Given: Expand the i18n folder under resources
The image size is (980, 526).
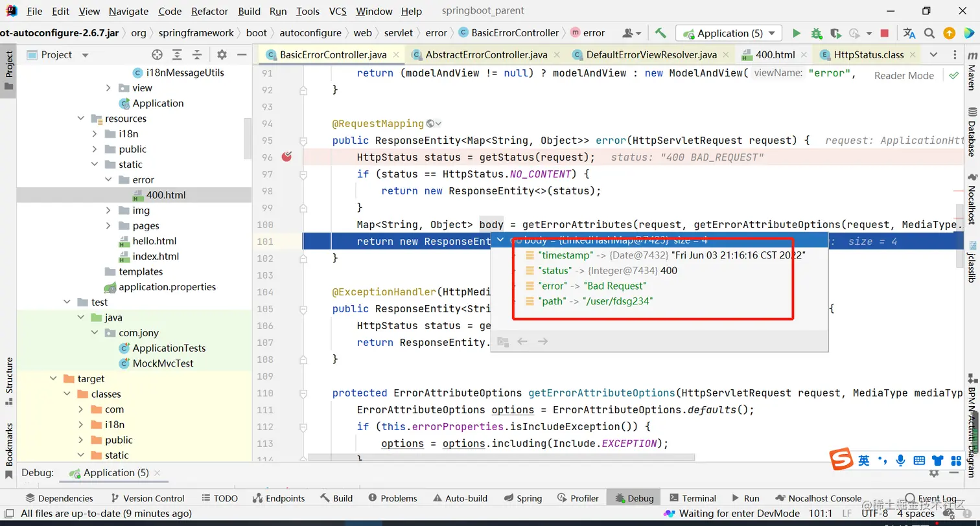Looking at the screenshot, I should pyautogui.click(x=95, y=134).
